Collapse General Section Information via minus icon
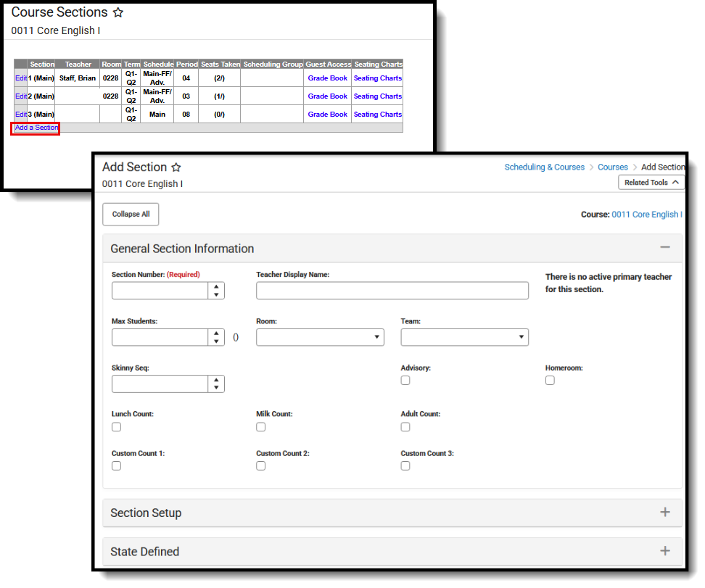 coord(665,247)
